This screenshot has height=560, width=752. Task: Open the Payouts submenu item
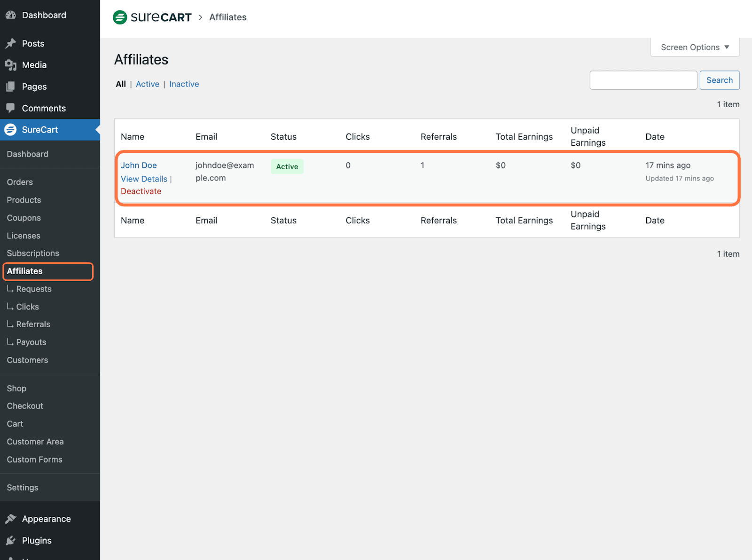31,342
